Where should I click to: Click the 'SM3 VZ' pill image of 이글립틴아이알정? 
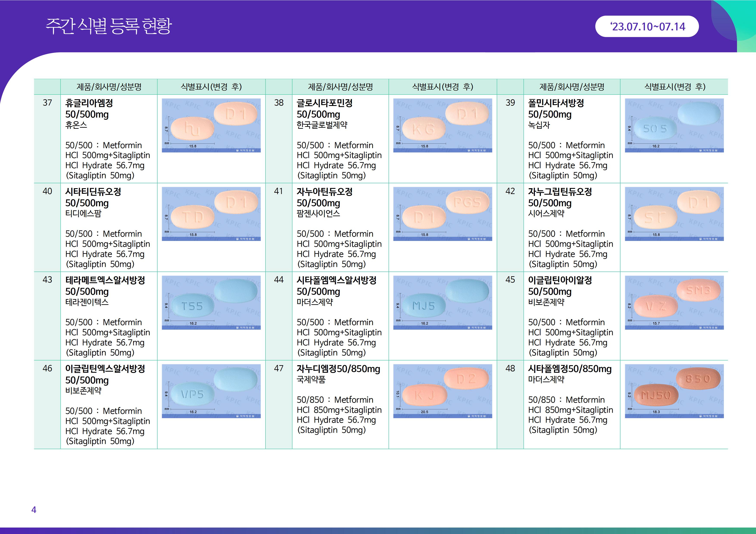(674, 302)
